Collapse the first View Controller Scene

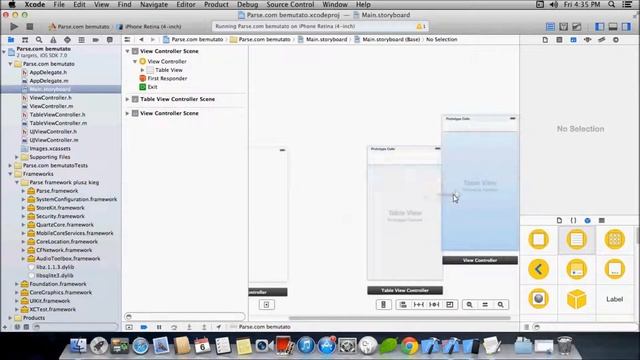127,51
